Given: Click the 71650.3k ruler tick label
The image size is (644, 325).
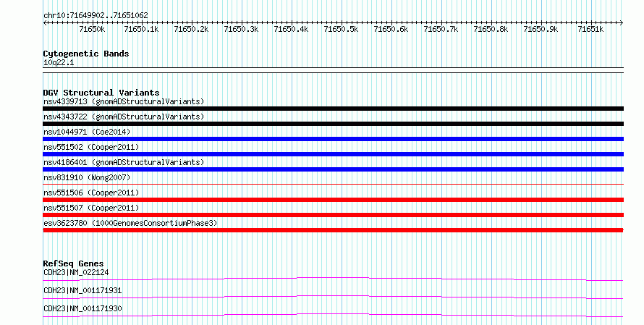Looking at the screenshot, I should (x=241, y=29).
